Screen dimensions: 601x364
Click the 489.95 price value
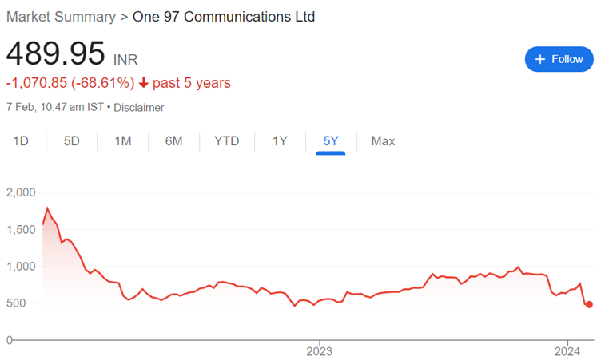click(x=56, y=53)
